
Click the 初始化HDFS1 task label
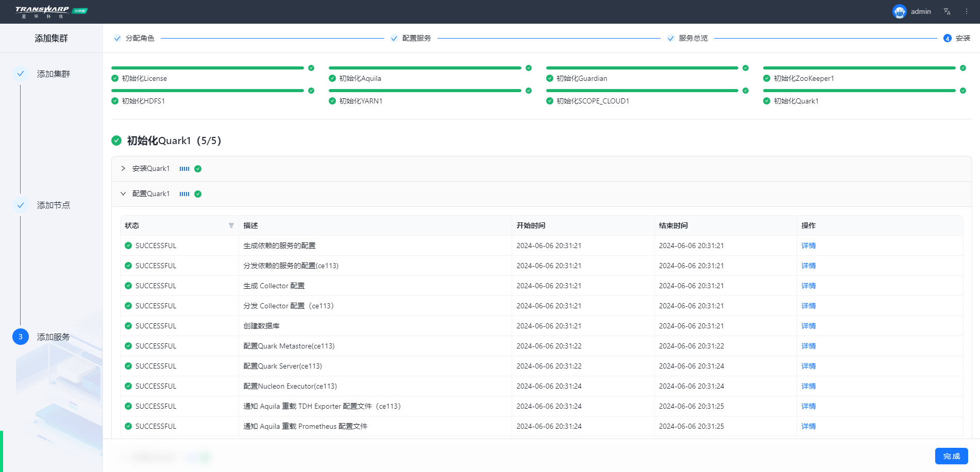[143, 101]
